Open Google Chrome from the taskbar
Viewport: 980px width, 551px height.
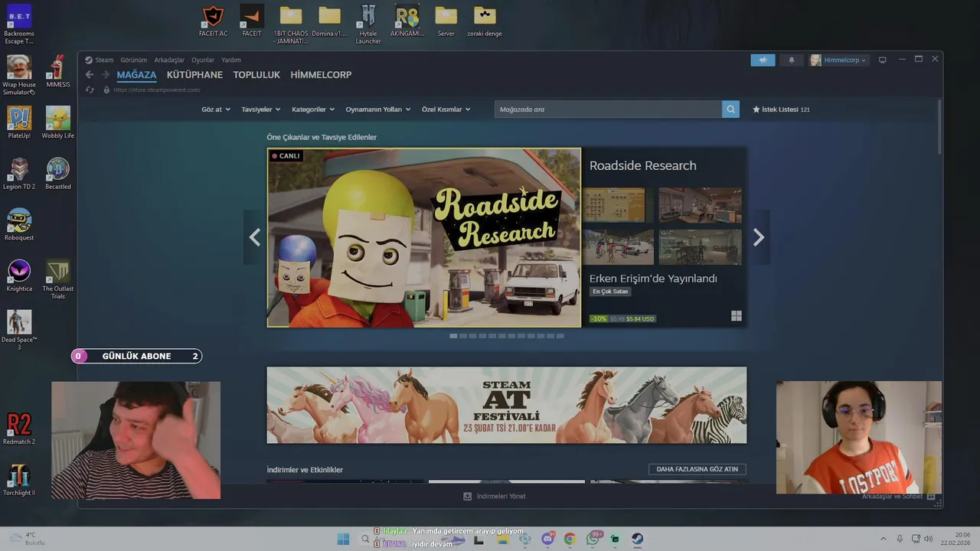pyautogui.click(x=570, y=539)
